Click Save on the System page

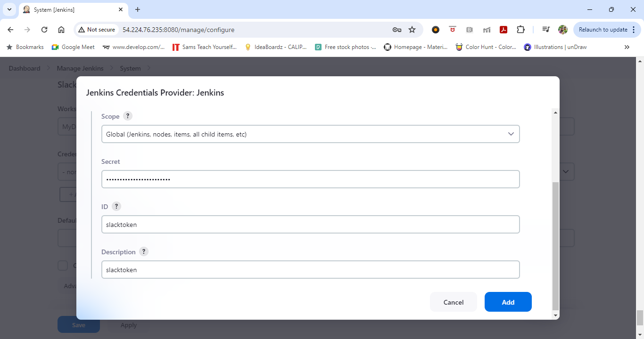pyautogui.click(x=79, y=325)
